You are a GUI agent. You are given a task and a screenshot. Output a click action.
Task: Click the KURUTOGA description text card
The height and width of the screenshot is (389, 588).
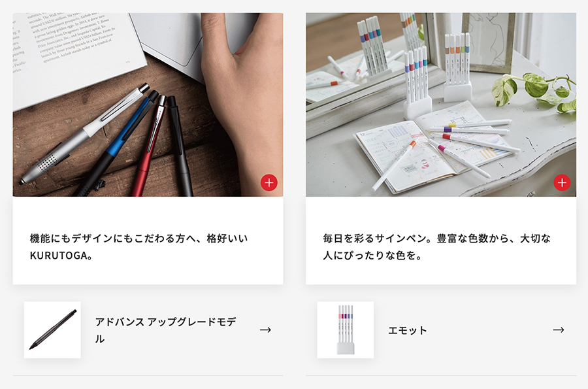pos(148,241)
